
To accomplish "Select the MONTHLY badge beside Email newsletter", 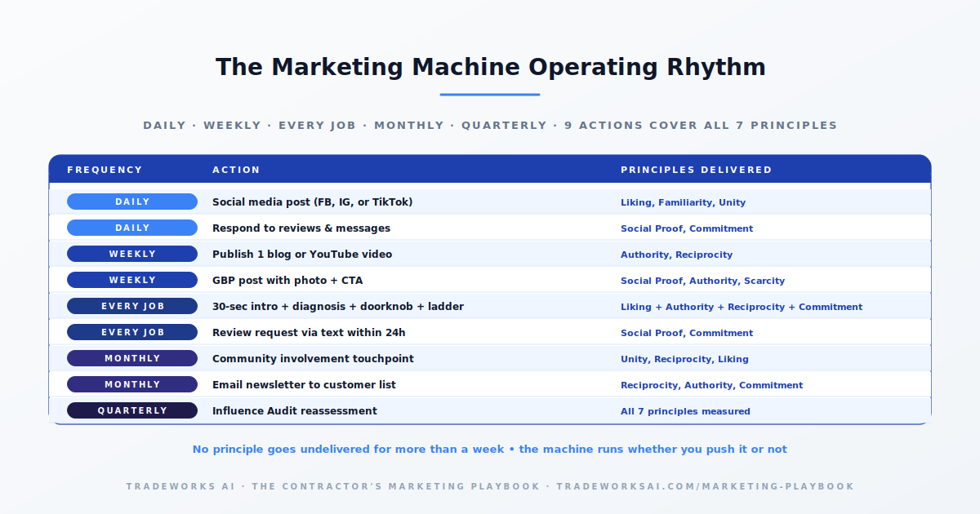I will [132, 384].
